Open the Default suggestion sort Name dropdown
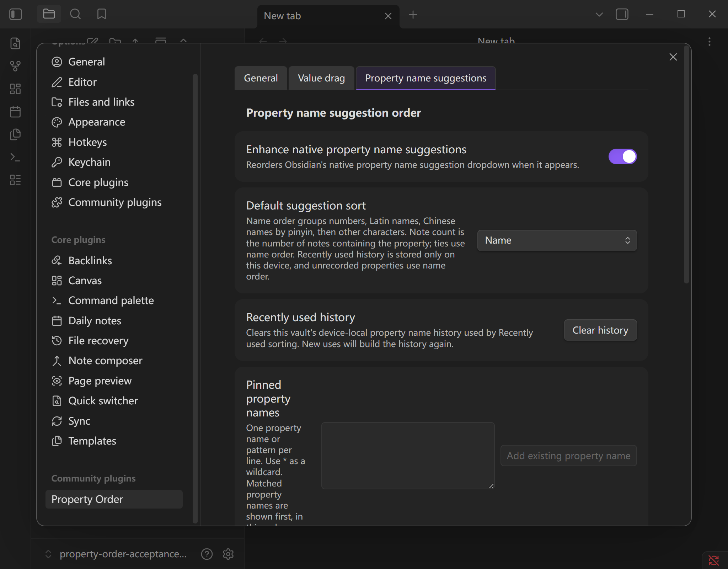This screenshot has height=569, width=728. pos(557,240)
